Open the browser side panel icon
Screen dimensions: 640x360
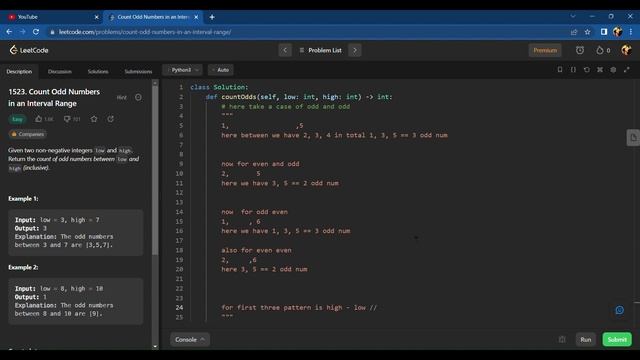tap(604, 32)
